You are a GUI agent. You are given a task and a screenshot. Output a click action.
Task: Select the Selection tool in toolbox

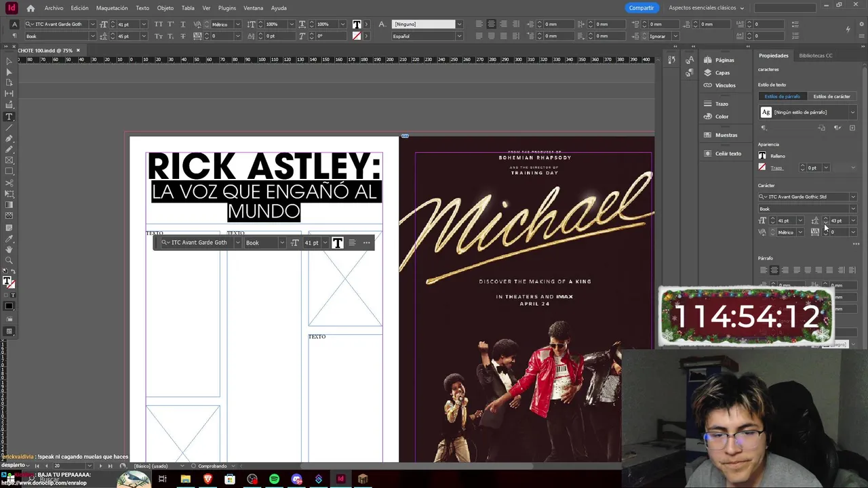point(9,61)
